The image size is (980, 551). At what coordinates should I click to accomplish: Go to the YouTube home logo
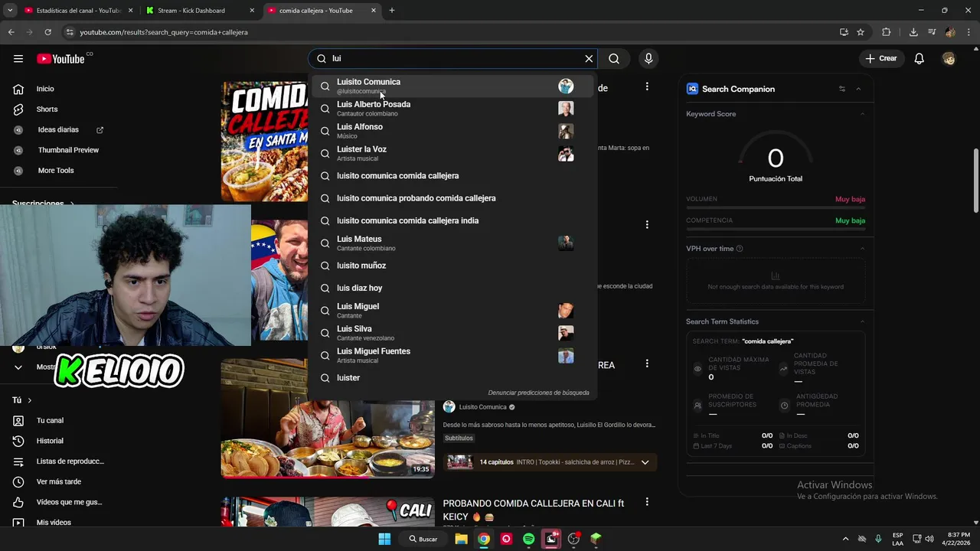60,58
